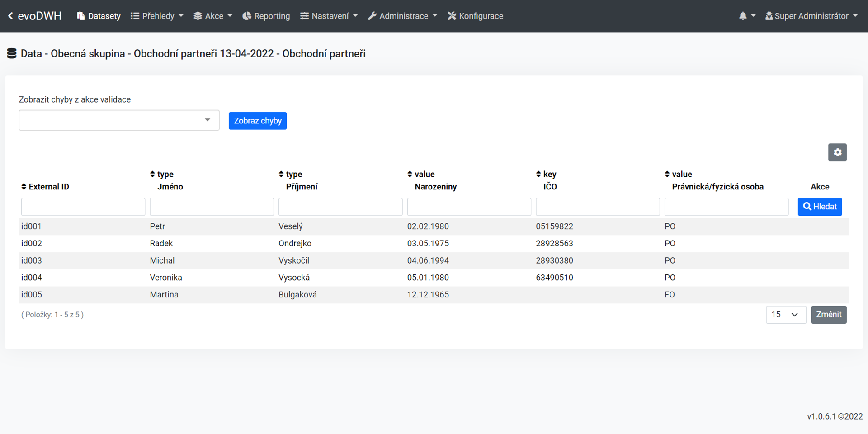Sort by Příjmení column arrows
The height and width of the screenshot is (434, 868).
click(x=281, y=174)
